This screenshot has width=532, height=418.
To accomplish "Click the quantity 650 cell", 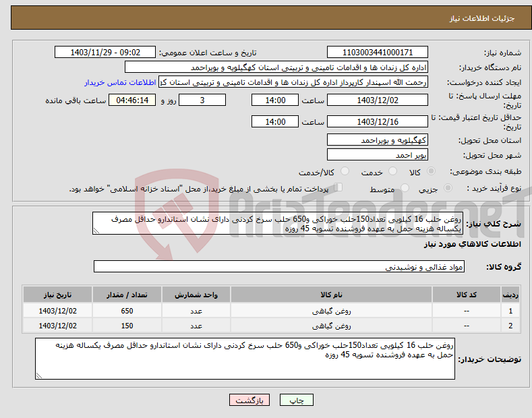I will (127, 311).
